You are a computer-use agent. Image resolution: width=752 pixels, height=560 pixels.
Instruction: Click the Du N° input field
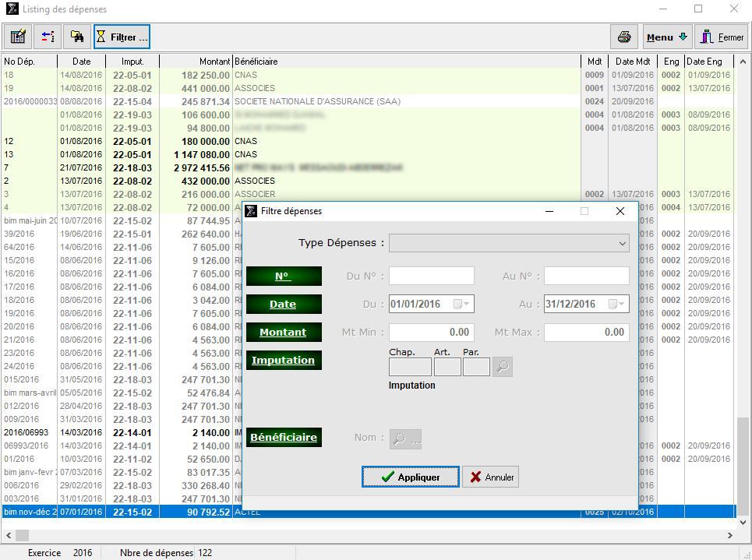pos(432,276)
